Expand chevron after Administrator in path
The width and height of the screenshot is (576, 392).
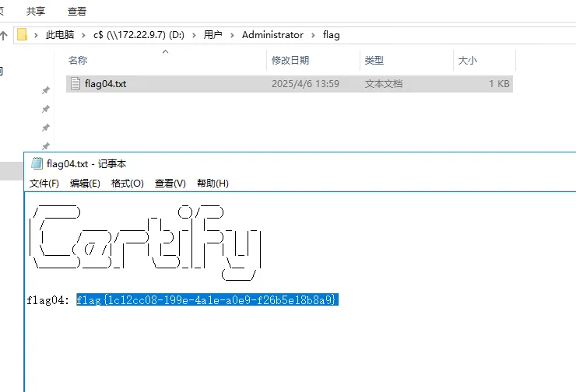(314, 35)
